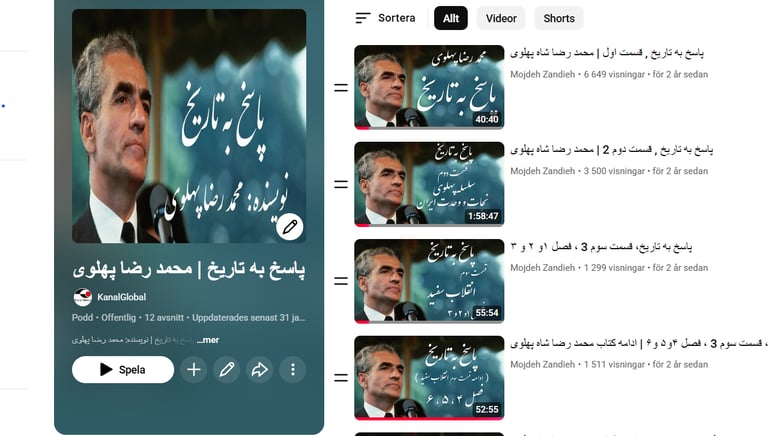Select the Shorts filter chip
768x436 pixels.
[x=559, y=18]
